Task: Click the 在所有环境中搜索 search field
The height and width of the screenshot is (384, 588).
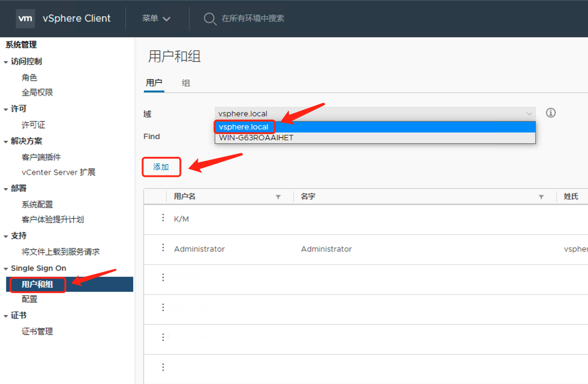Action: (x=253, y=19)
